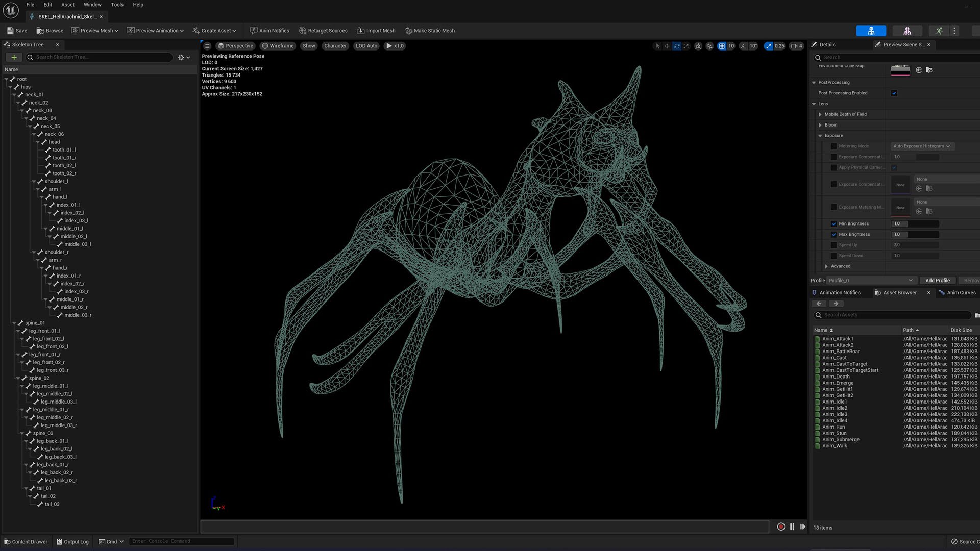Viewport: 980px width, 551px height.
Task: Click the Import Mesh toolbar button
Action: pyautogui.click(x=376, y=31)
